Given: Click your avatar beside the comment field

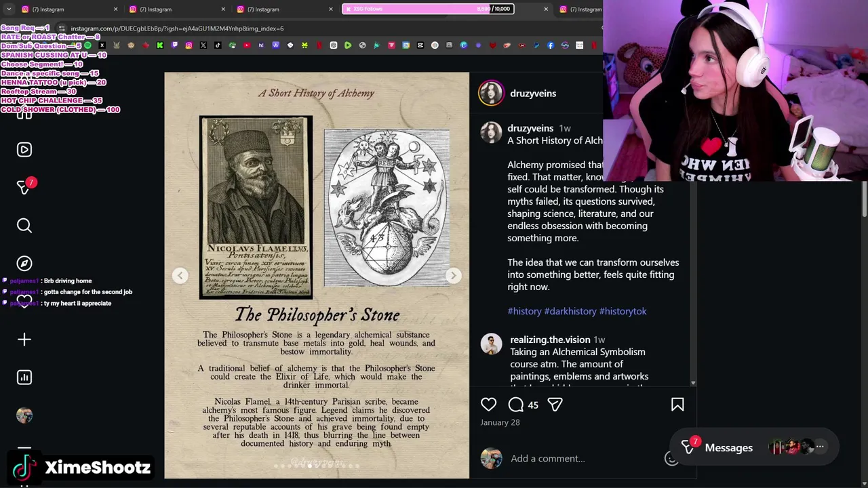Looking at the screenshot, I should [x=492, y=459].
